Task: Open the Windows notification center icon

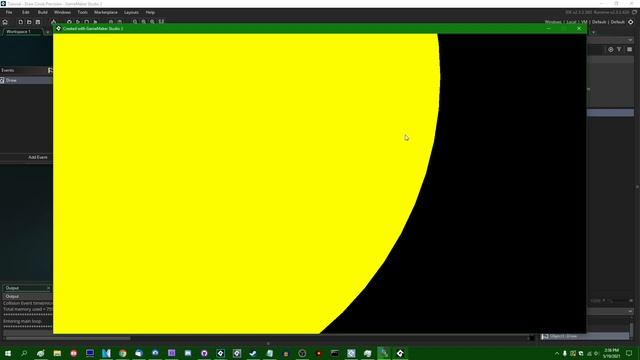Action: click(629, 353)
